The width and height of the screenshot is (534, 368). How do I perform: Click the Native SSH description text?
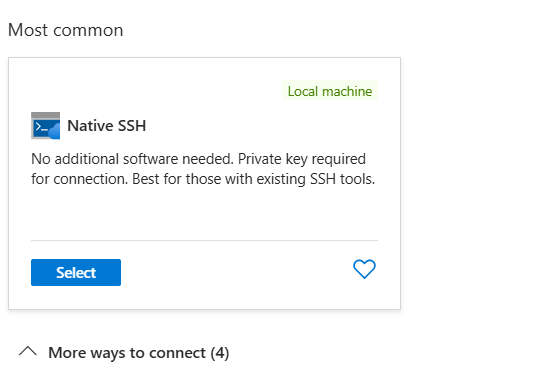click(x=203, y=169)
